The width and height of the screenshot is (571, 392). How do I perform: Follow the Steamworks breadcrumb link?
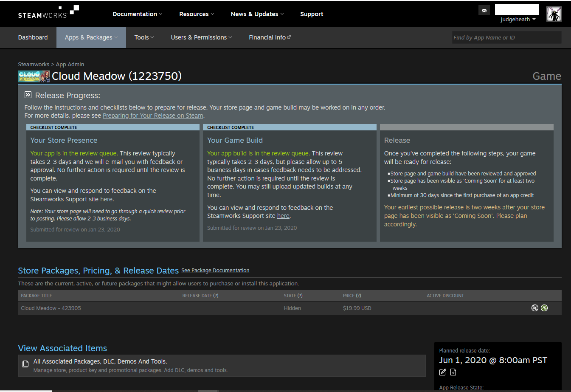(x=34, y=65)
